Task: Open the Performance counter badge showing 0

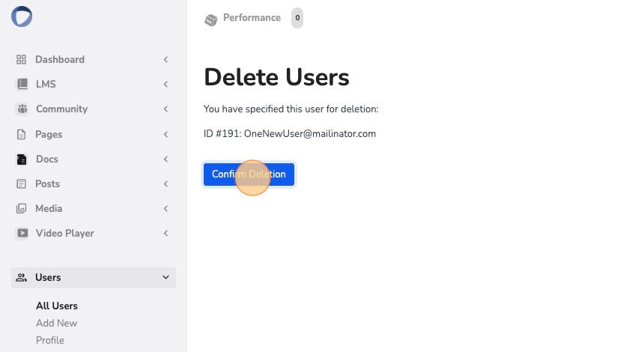Action: click(x=297, y=18)
